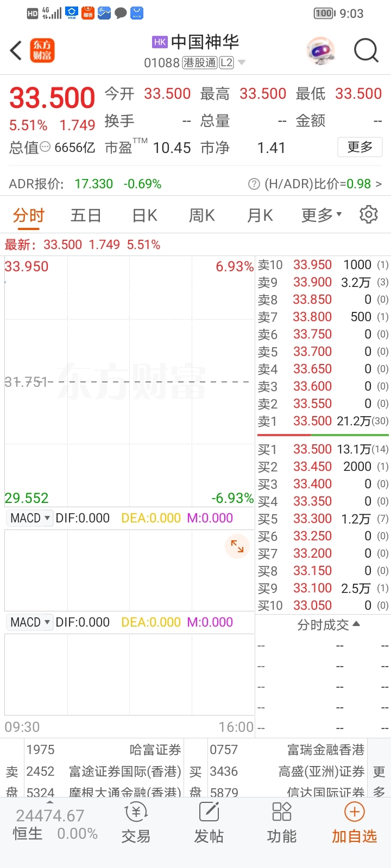391x868 pixels.
Task: Tap the battery indicator icon
Action: click(x=324, y=13)
